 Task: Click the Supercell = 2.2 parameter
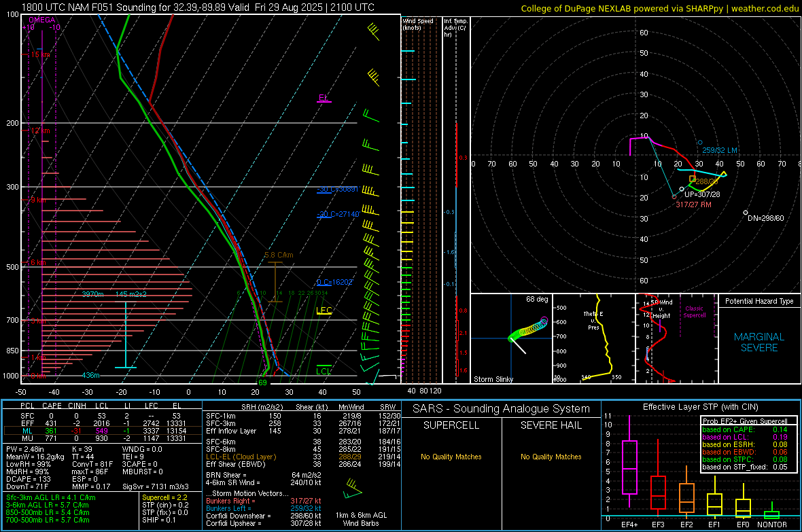[164, 497]
